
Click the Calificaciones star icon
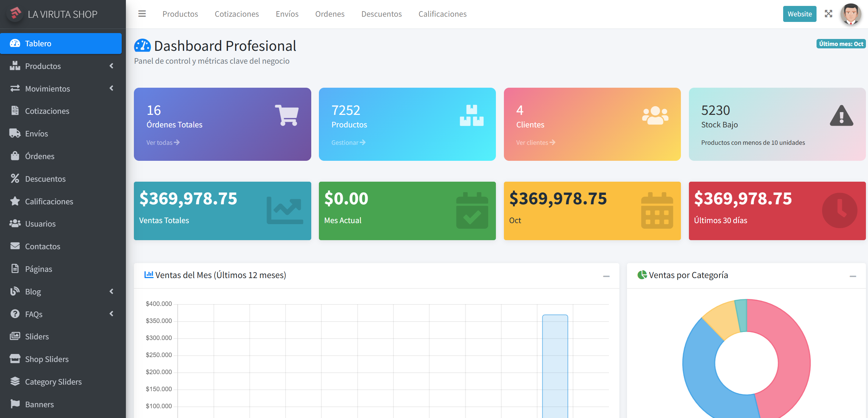tap(15, 201)
